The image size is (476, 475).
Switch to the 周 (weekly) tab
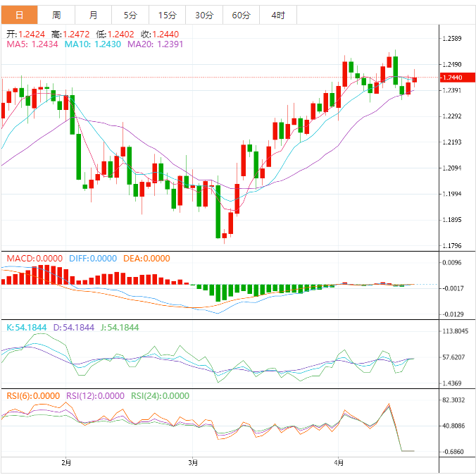click(x=56, y=15)
